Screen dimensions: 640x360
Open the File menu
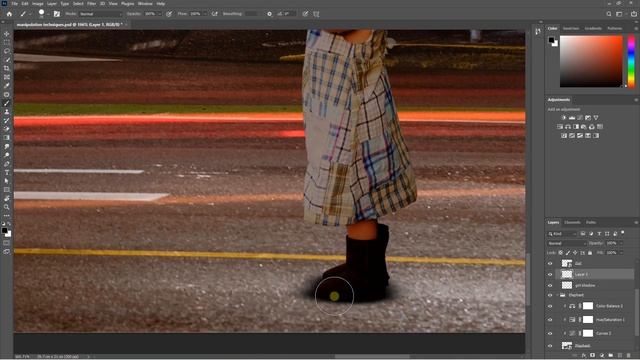tap(15, 4)
